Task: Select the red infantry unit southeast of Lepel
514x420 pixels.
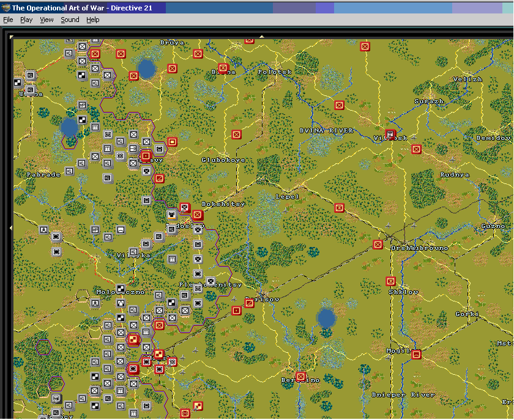Action: click(x=339, y=208)
